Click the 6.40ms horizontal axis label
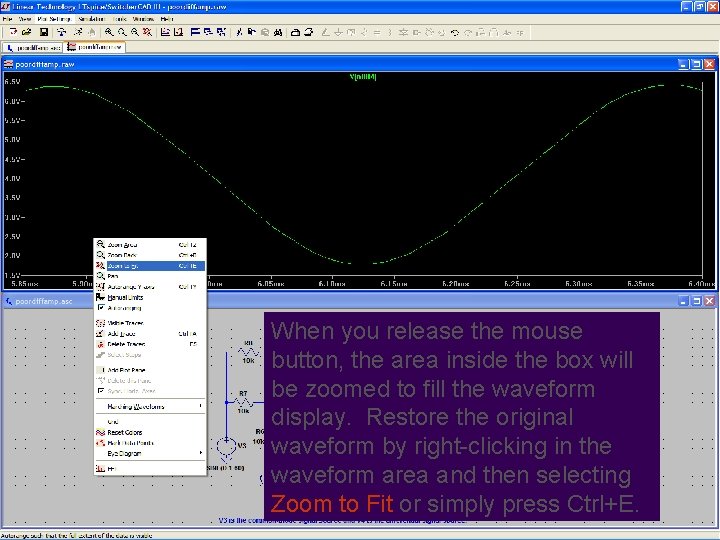 tap(701, 284)
